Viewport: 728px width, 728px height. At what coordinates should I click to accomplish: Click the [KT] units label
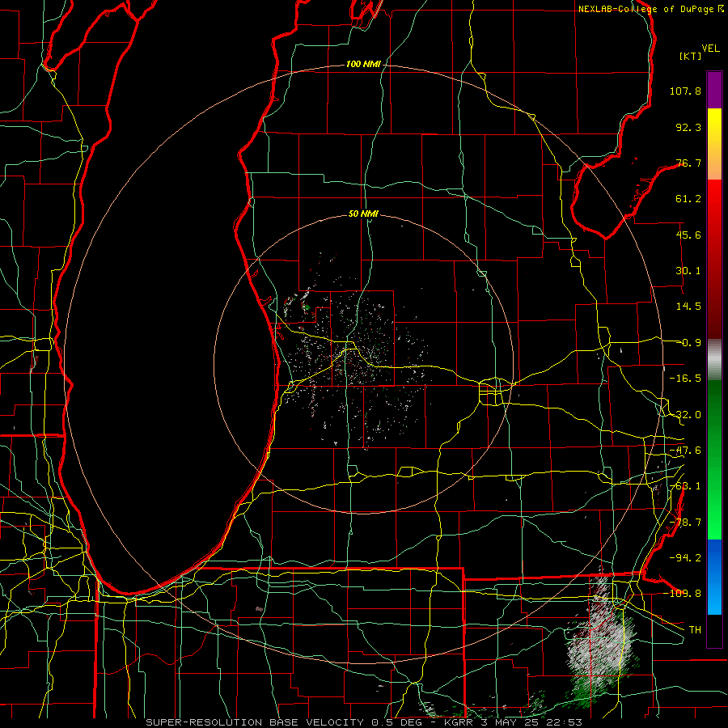691,56
